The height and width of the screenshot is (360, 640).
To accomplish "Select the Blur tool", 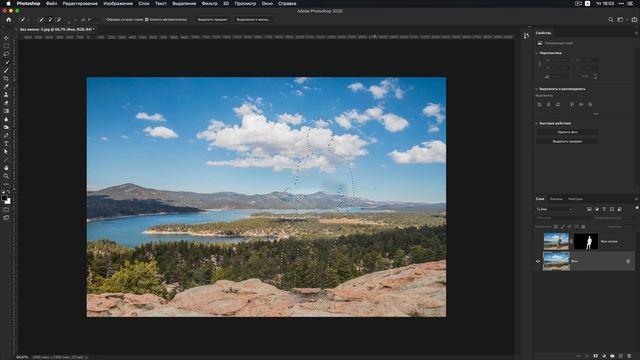I will [x=6, y=119].
